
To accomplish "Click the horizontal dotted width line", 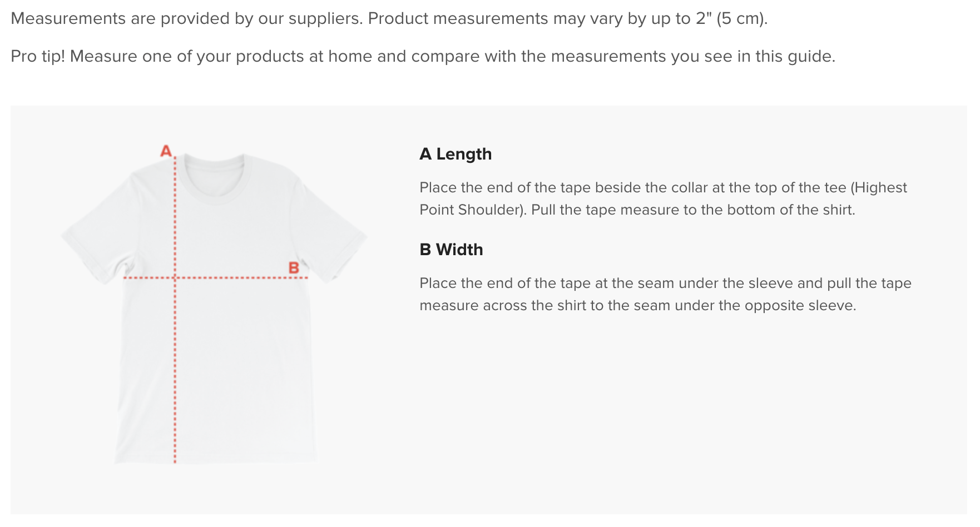I will pyautogui.click(x=215, y=277).
